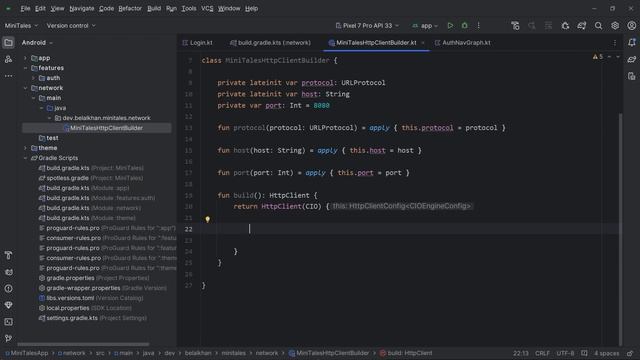Open Build tool window hammer icon
This screenshot has width=640, height=360.
point(8,256)
